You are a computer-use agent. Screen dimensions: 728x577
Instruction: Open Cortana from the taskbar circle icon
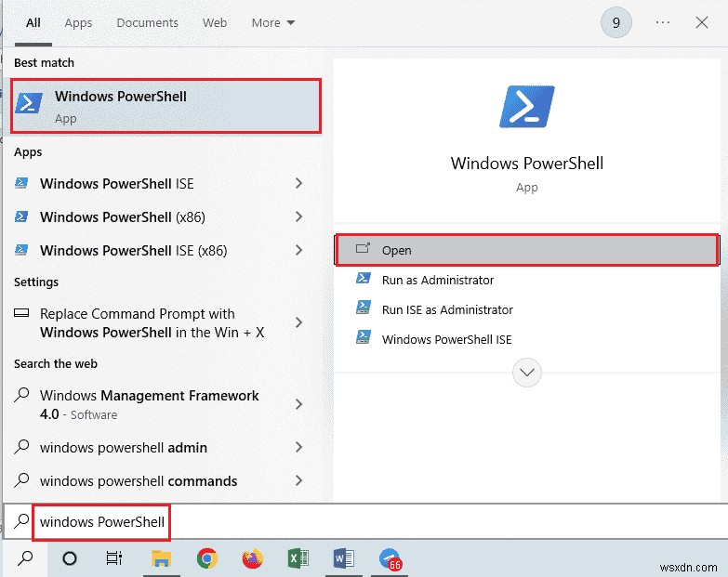(x=70, y=558)
